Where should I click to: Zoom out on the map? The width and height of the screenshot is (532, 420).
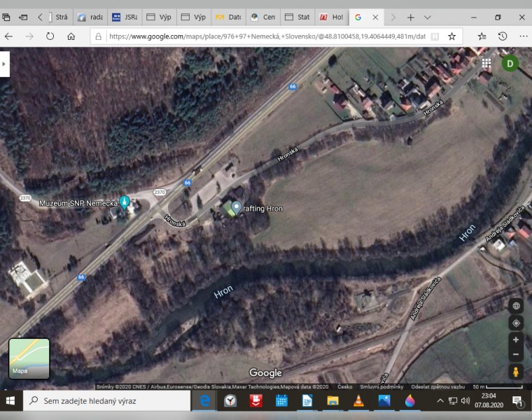516,355
